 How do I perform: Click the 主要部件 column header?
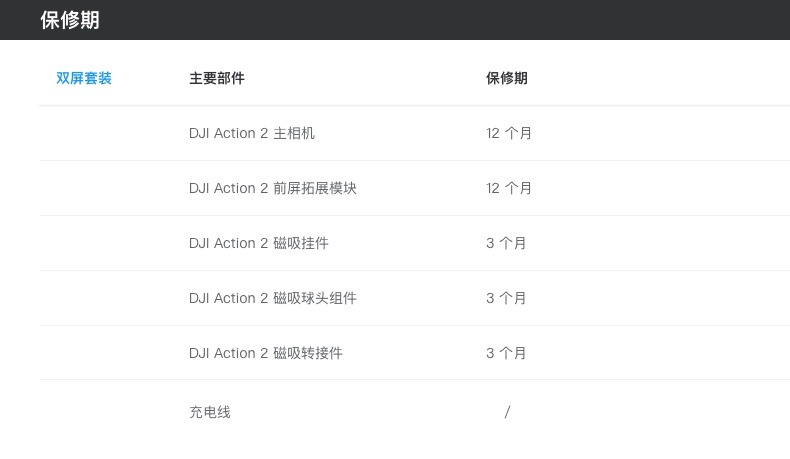[217, 78]
